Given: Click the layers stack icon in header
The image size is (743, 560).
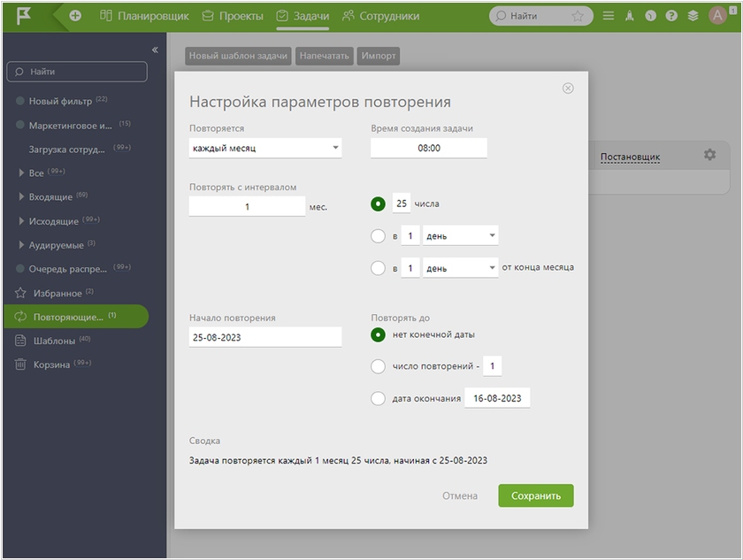Looking at the screenshot, I should coord(693,16).
